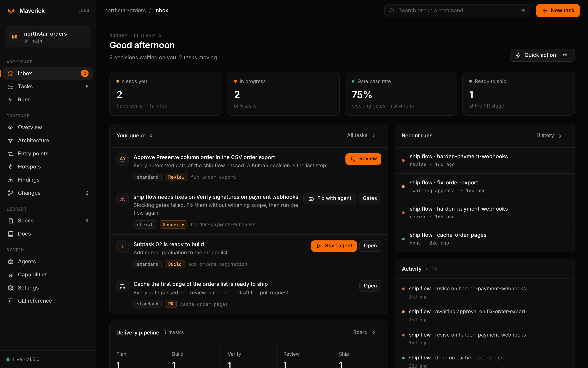The width and height of the screenshot is (588, 368).
Task: Click the Settings gear icon
Action: [10, 288]
